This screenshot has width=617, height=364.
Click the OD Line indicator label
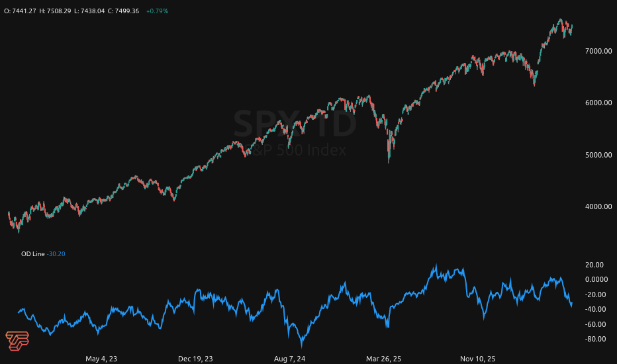pos(33,254)
